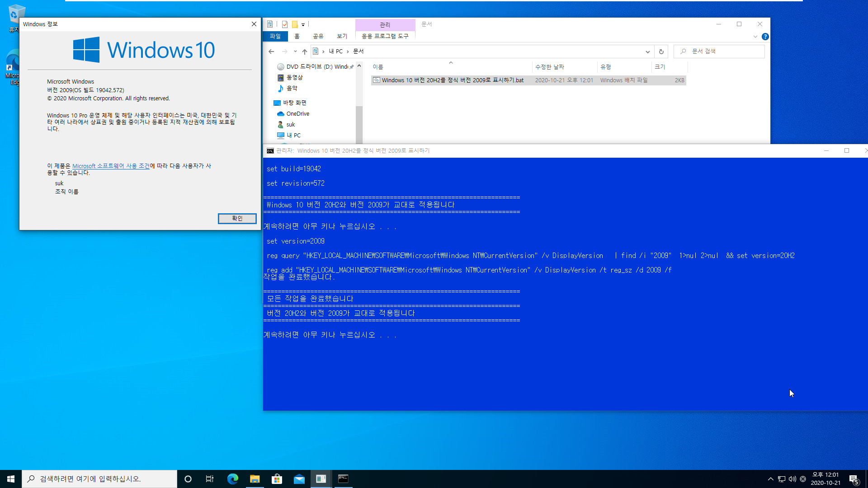
Task: Open the Windows Start menu
Action: click(11, 479)
